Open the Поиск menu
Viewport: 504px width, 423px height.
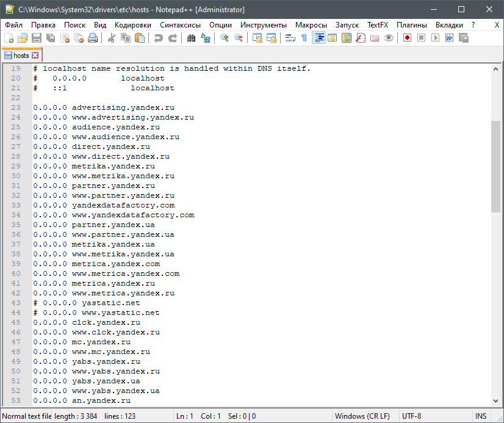[x=74, y=25]
